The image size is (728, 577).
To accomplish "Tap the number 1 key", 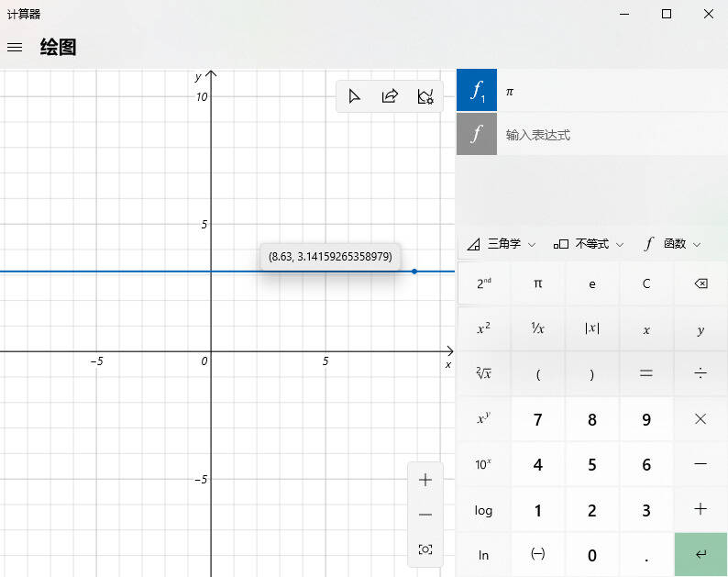I will [x=537, y=510].
